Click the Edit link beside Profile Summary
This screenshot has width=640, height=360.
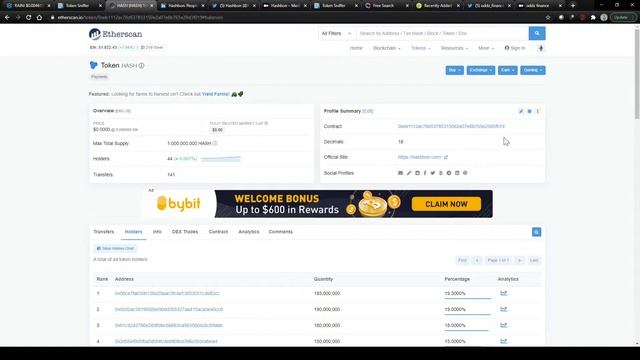[x=368, y=111]
